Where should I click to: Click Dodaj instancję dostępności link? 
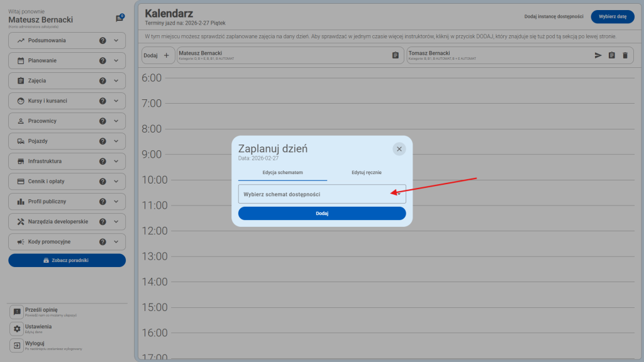pos(553,16)
